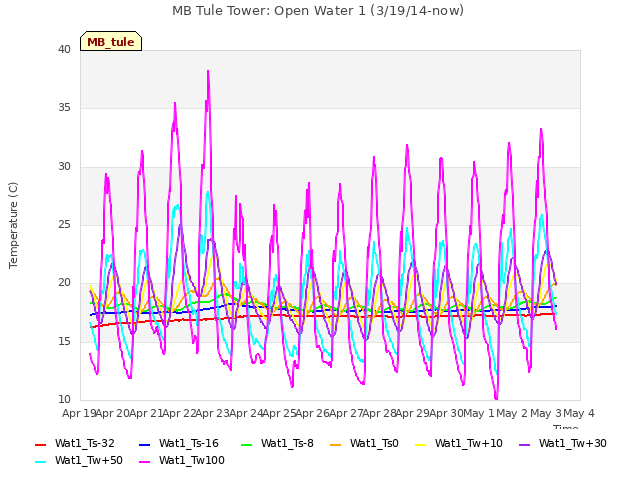Click the highest magenta peak near Apr 23
The width and height of the screenshot is (640, 480).
click(x=208, y=72)
